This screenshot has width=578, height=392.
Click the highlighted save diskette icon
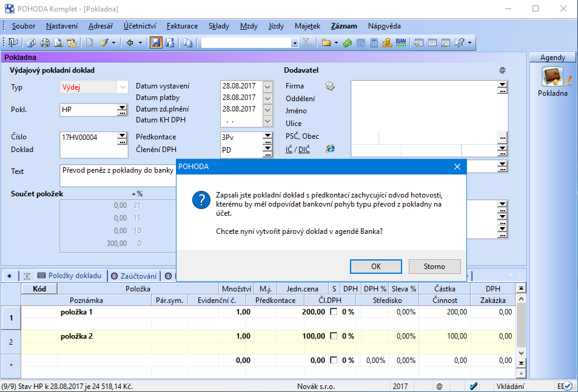pyautogui.click(x=156, y=42)
